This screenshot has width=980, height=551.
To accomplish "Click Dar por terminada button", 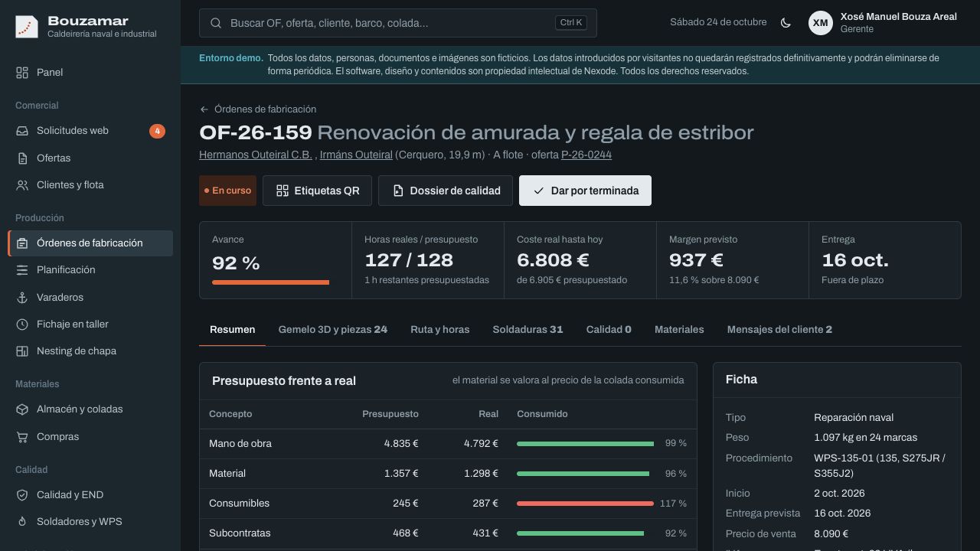I will click(x=585, y=191).
